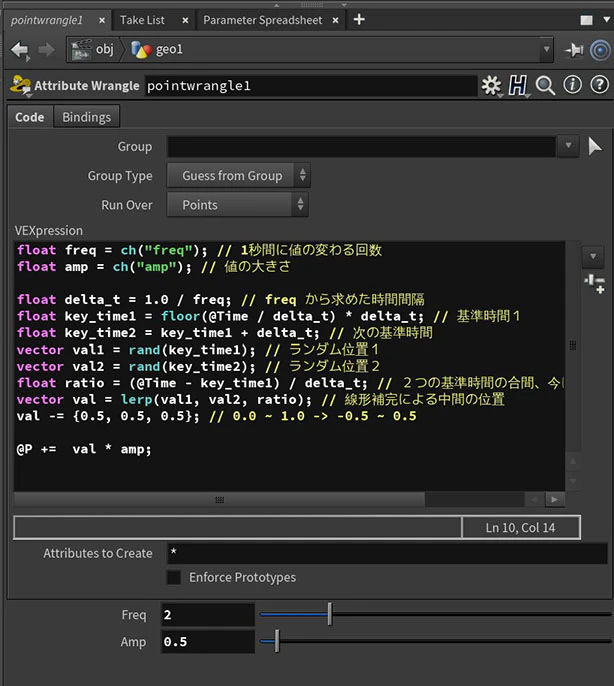Toggle the pin pane icon
This screenshot has height=686, width=614.
click(x=574, y=50)
